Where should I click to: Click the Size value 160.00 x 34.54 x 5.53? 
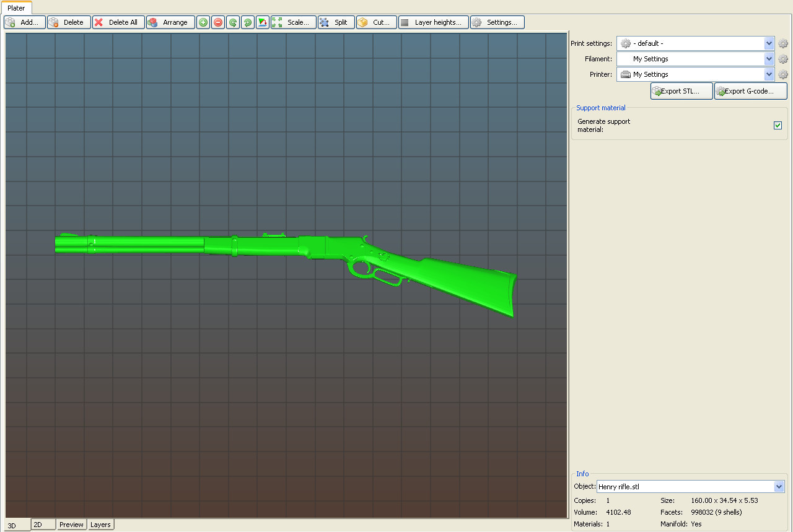click(724, 500)
